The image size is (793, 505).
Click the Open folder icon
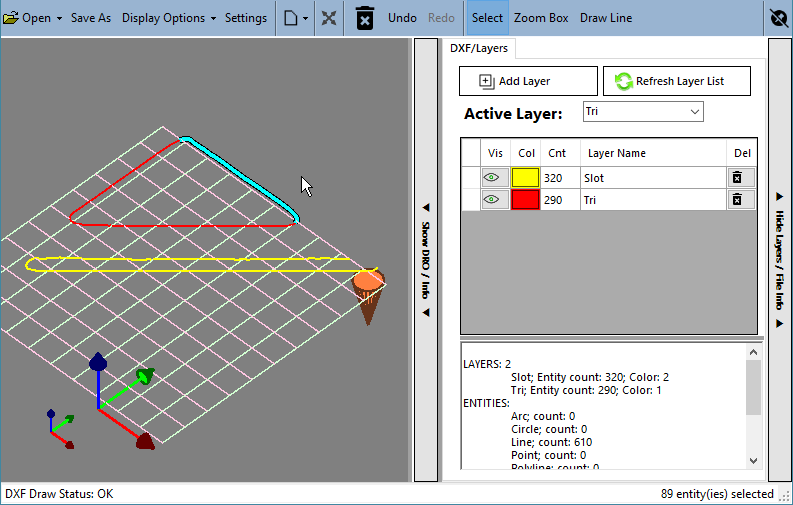(x=11, y=18)
